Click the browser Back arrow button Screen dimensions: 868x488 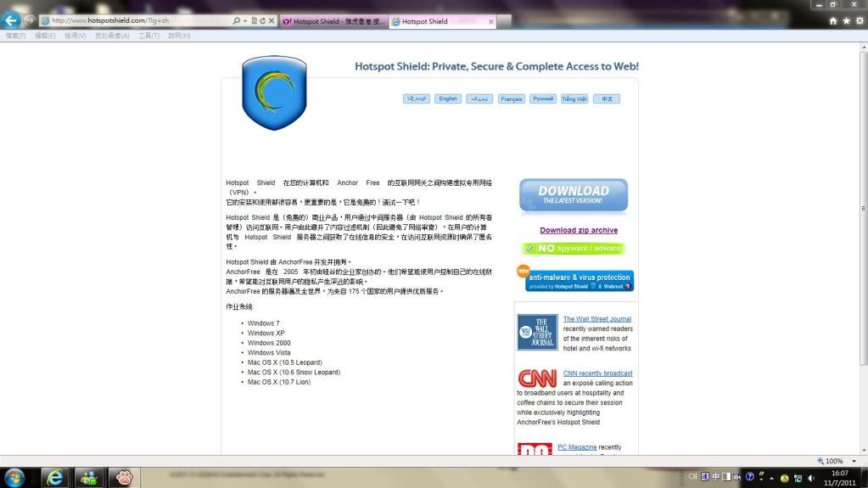10,20
